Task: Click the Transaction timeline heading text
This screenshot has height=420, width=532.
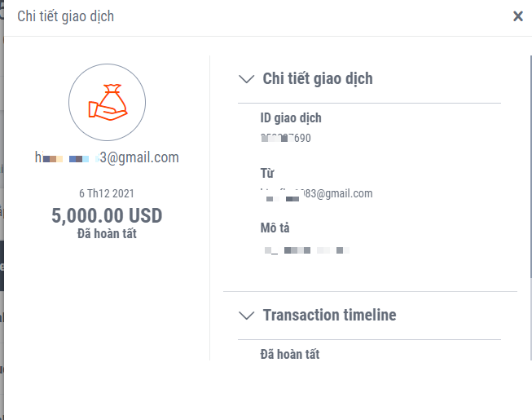Action: (x=329, y=315)
